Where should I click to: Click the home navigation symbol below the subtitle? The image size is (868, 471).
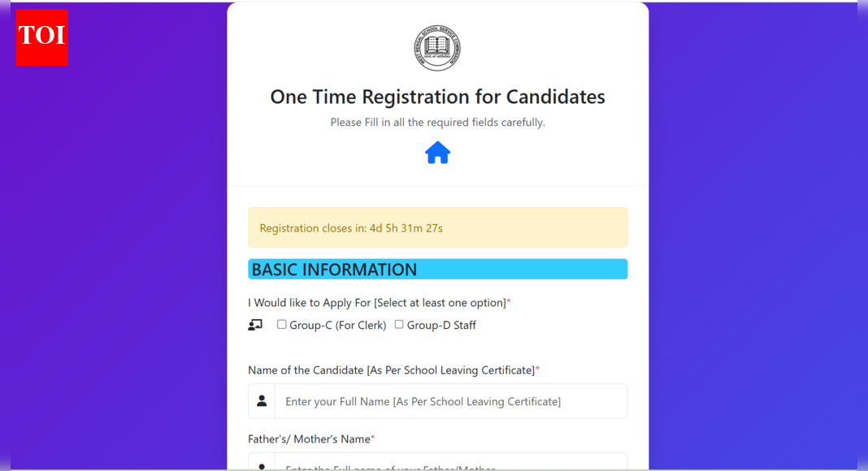[x=437, y=153]
